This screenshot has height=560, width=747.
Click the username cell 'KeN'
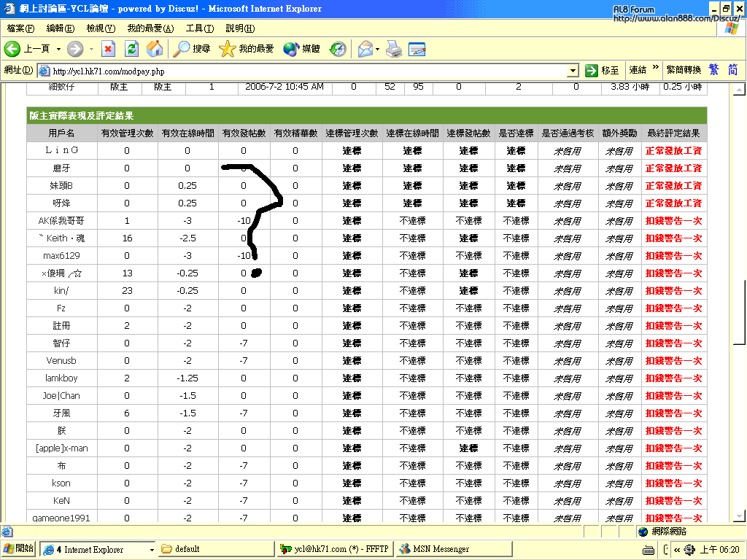point(61,500)
